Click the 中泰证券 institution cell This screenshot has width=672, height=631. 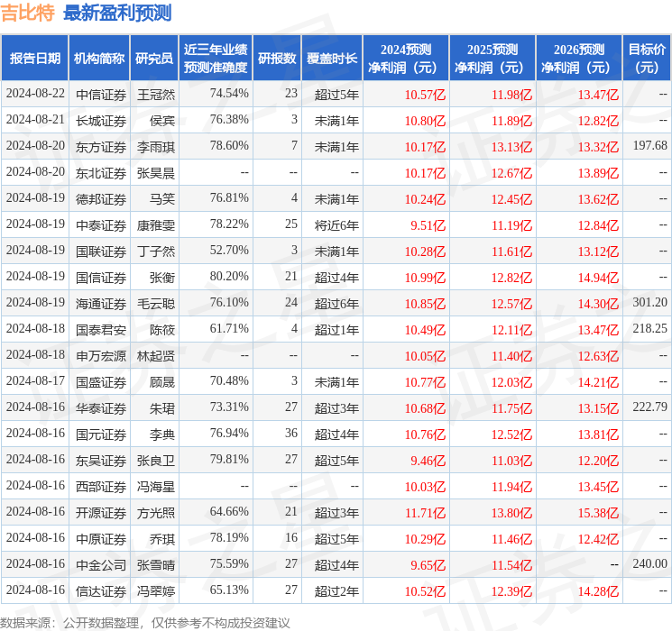coord(101,225)
